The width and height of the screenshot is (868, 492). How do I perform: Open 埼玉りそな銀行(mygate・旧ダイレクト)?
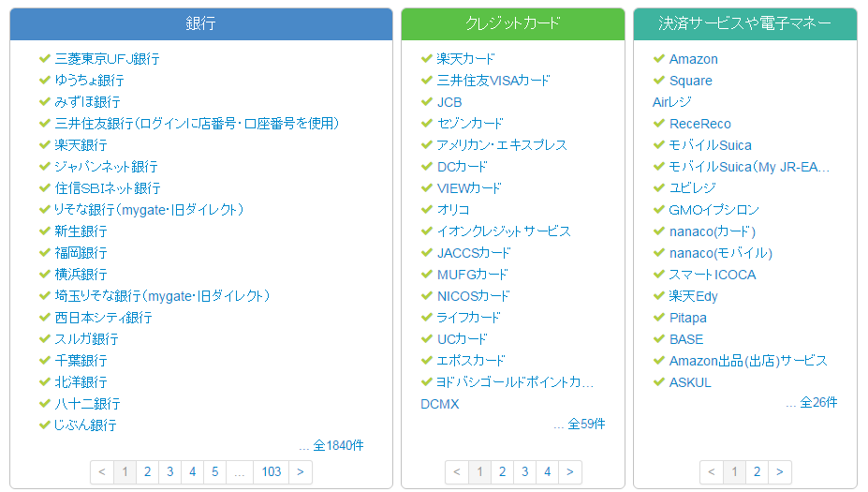tap(162, 296)
